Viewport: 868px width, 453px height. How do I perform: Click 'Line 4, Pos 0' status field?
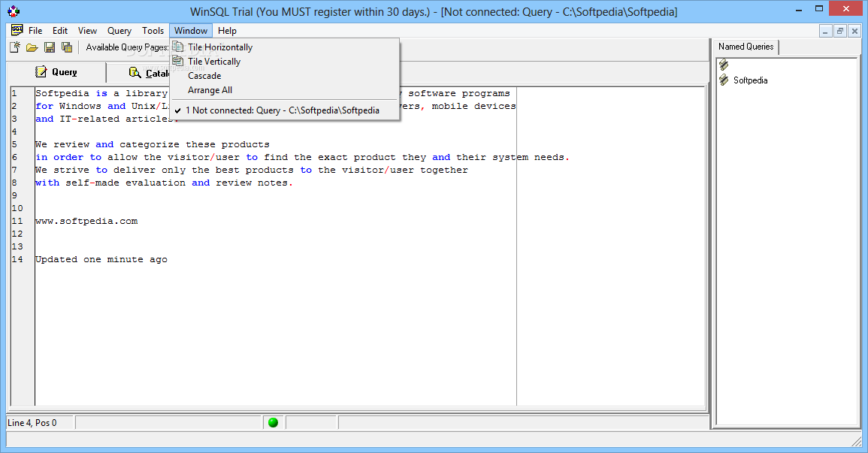(40, 423)
